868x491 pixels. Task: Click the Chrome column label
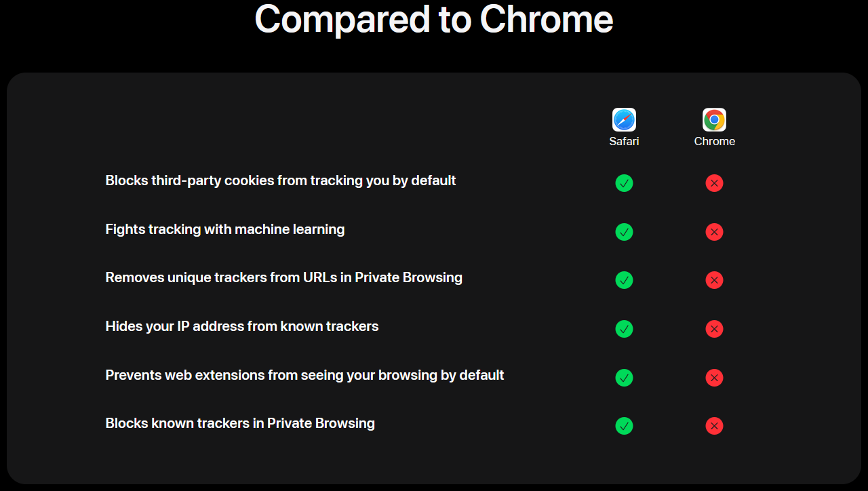[x=714, y=141]
